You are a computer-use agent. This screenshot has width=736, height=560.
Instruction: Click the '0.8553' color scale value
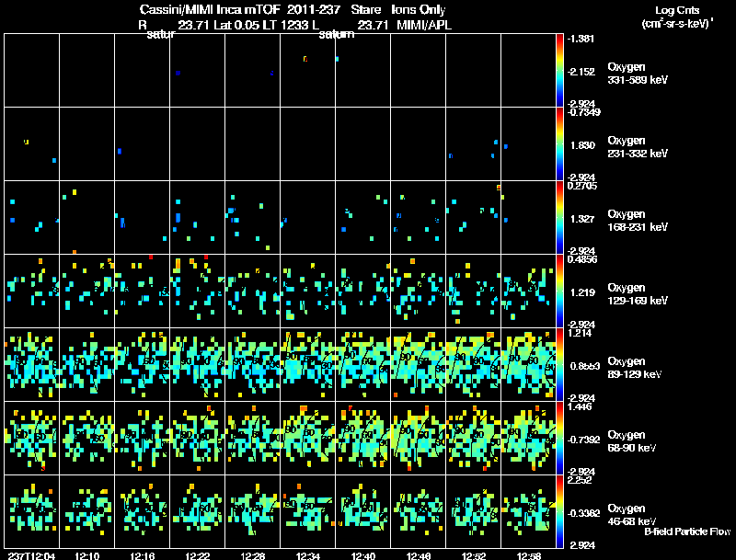click(x=585, y=366)
